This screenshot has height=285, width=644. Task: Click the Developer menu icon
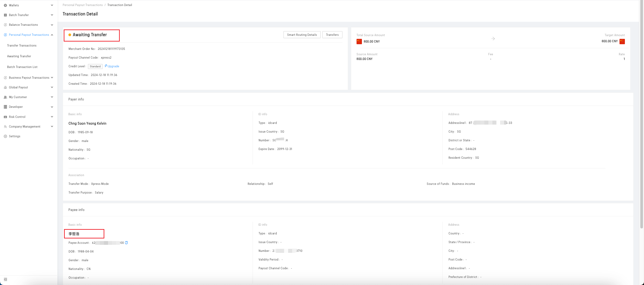click(5, 107)
